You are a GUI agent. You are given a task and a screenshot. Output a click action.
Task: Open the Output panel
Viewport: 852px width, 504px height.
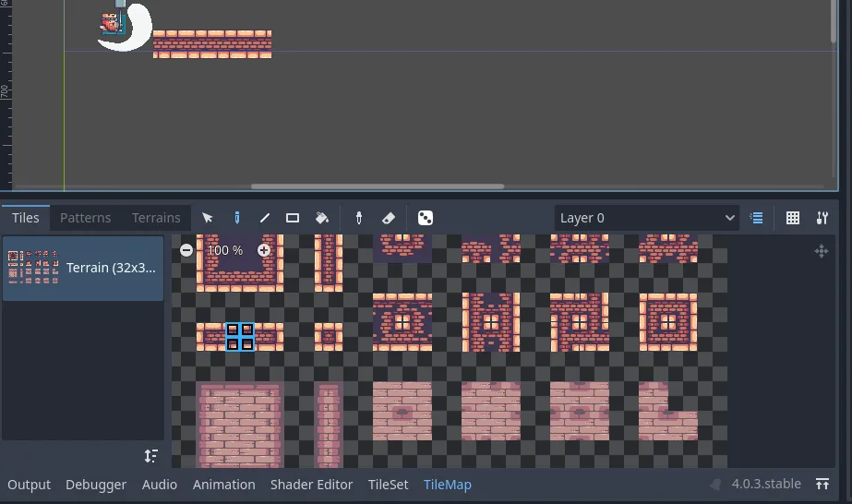(x=29, y=485)
